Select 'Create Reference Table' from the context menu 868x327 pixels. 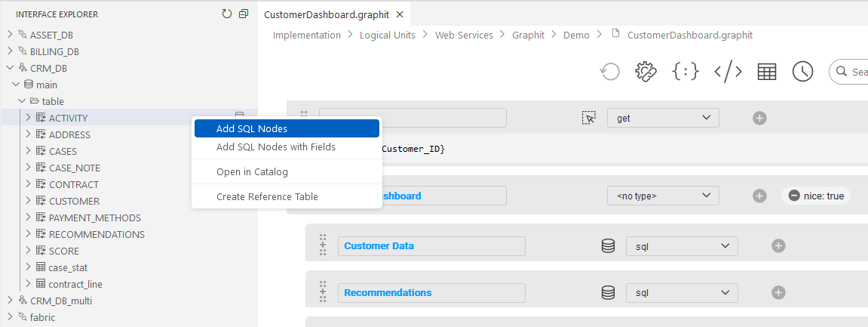tap(267, 197)
